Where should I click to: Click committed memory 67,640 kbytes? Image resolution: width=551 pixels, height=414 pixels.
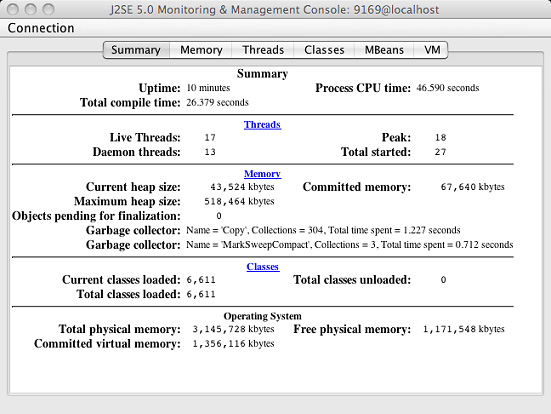coord(473,187)
